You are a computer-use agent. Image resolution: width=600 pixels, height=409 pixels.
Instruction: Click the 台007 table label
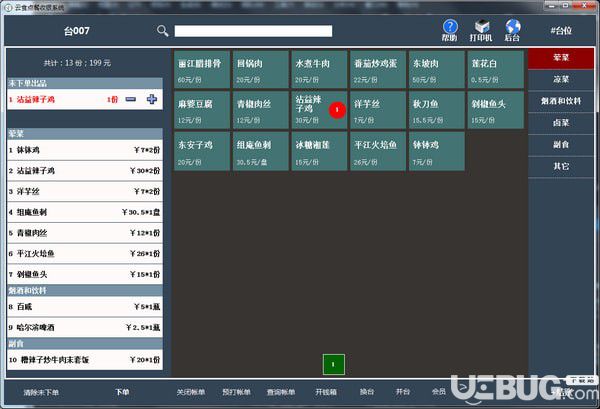pos(77,31)
